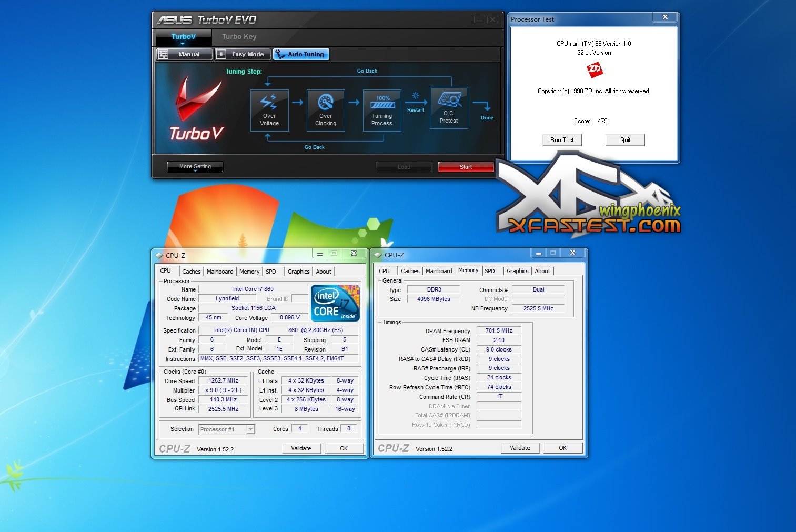Click the Tunning Process step icon
Screen dimensions: 796x532
[x=382, y=110]
